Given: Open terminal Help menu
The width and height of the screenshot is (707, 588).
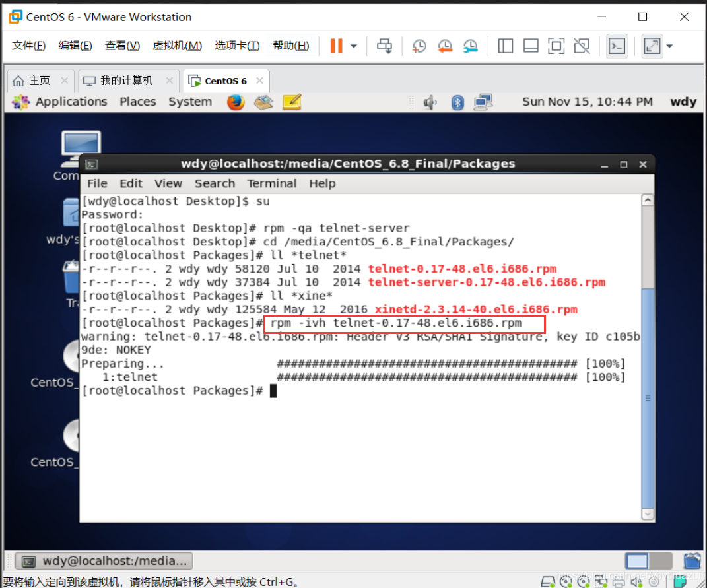Looking at the screenshot, I should pos(322,184).
